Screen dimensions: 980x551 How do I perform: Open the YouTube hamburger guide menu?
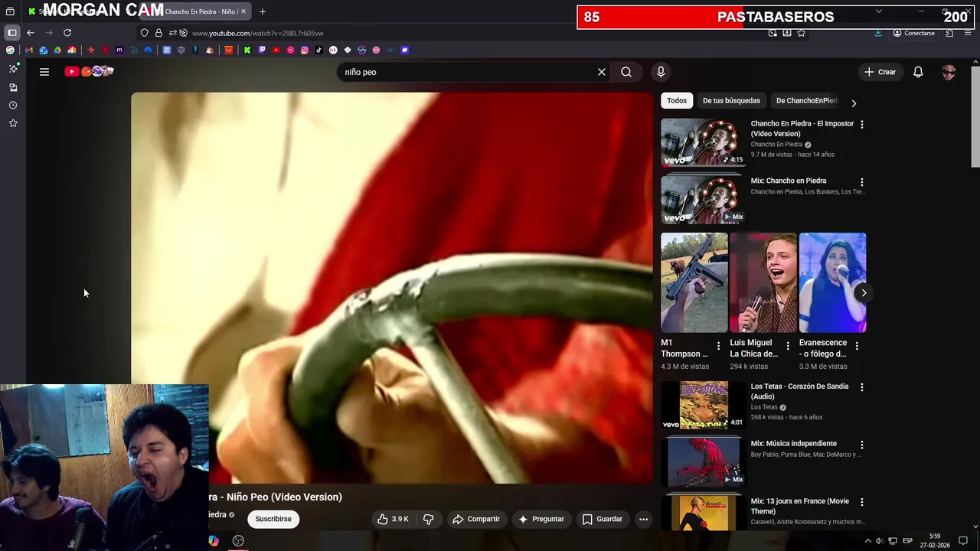pyautogui.click(x=44, y=72)
